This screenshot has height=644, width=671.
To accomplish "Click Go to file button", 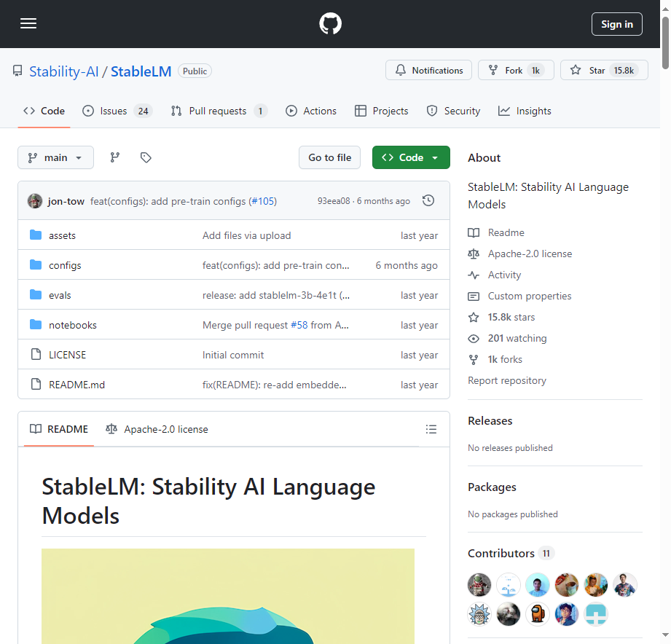I will 329,157.
